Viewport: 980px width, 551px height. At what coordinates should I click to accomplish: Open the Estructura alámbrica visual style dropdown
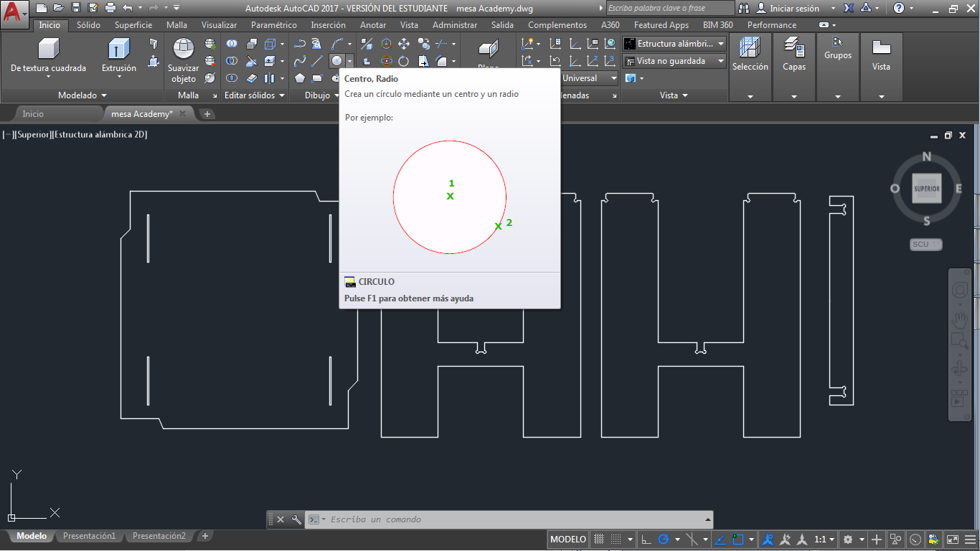(675, 44)
